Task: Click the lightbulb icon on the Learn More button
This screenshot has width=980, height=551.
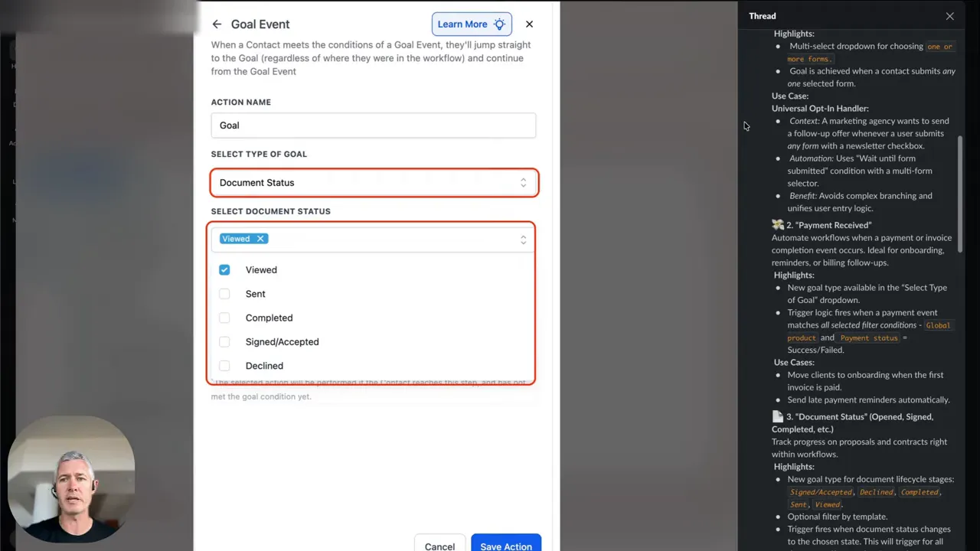Action: [499, 24]
